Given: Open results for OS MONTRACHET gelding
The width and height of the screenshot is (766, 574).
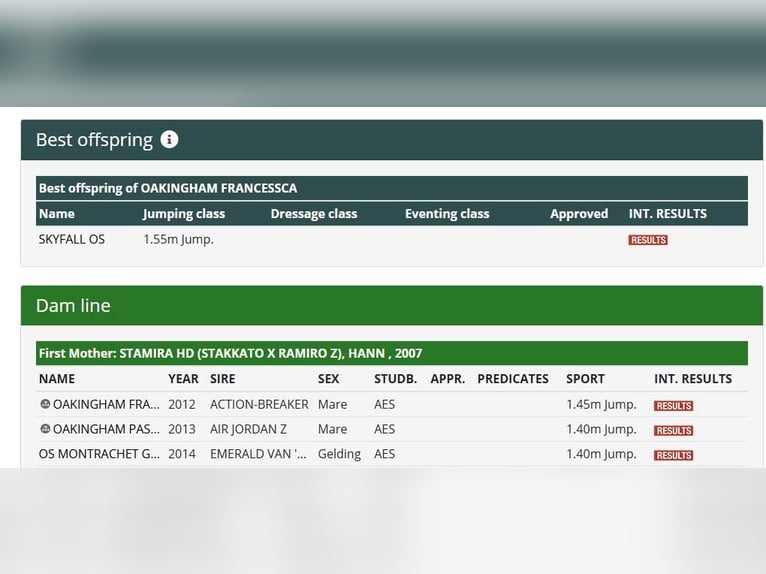Looking at the screenshot, I should point(673,455).
